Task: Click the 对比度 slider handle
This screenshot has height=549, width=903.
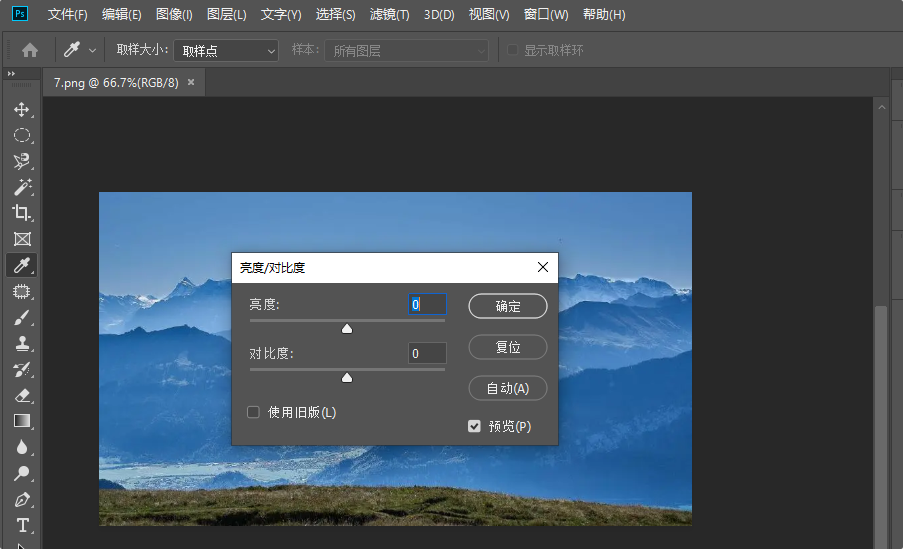Action: coord(347,377)
